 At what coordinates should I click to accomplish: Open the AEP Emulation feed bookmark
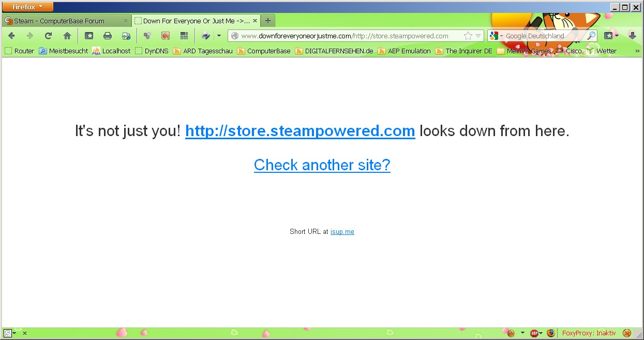[405, 51]
